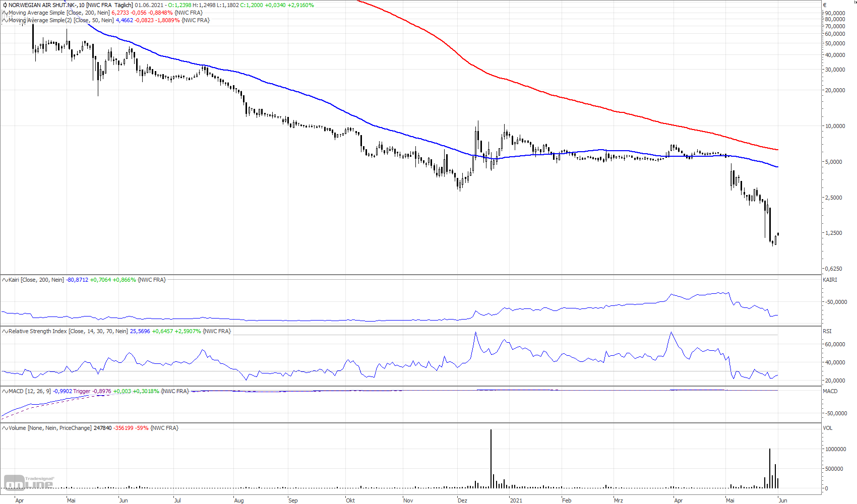This screenshot has height=504, width=857.
Task: Click the Mrz month label on time axis
Action: point(619,500)
